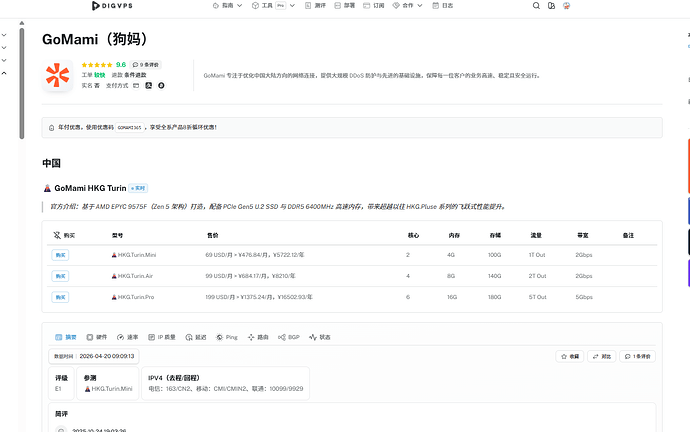This screenshot has width=690, height=432.
Task: Click the 收藏 star button
Action: pyautogui.click(x=570, y=357)
